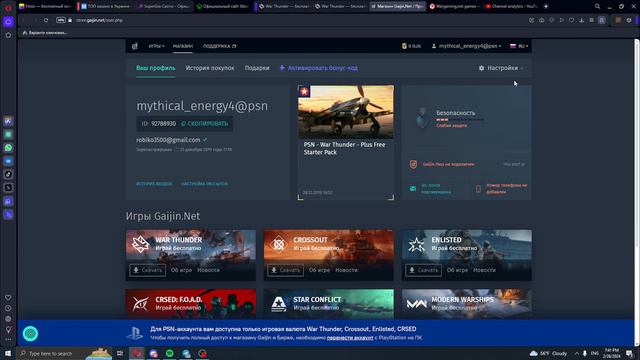Expand the mythical_energy4@psn account dropdown

point(467,46)
